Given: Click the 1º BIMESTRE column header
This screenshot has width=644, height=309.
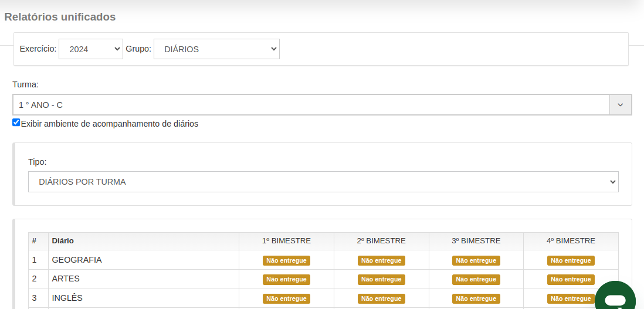Looking at the screenshot, I should (x=286, y=241).
